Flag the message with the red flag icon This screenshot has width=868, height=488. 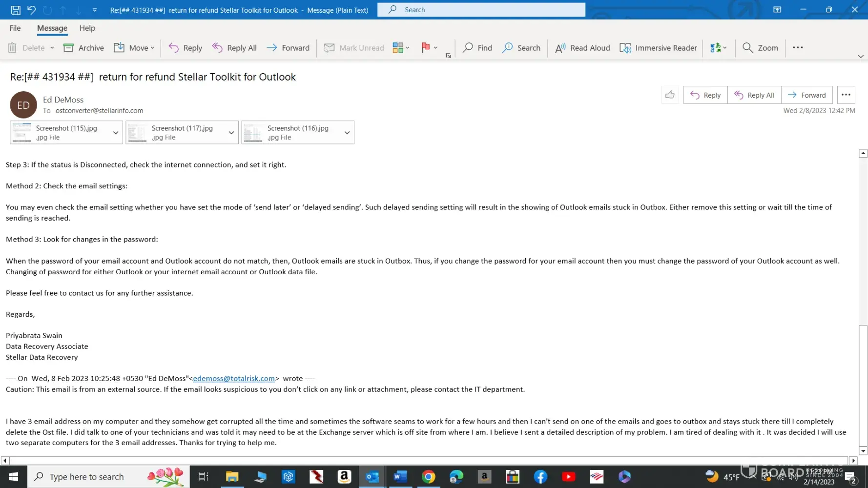[425, 48]
